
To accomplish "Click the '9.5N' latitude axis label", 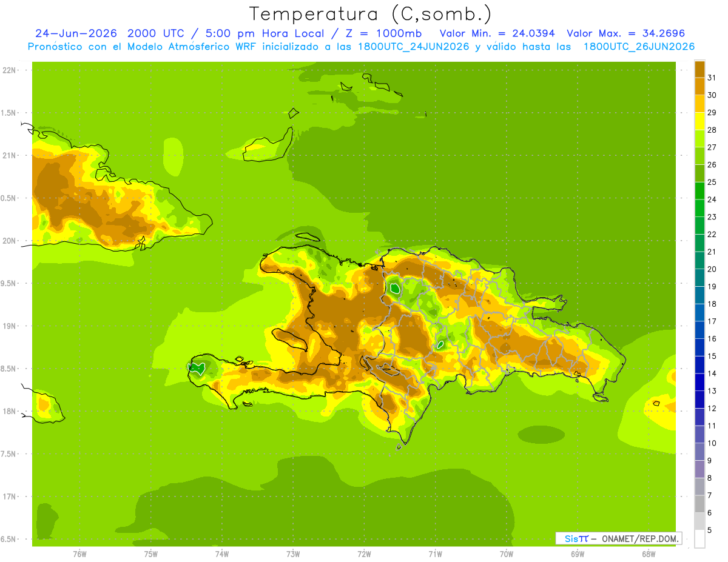I will point(9,284).
